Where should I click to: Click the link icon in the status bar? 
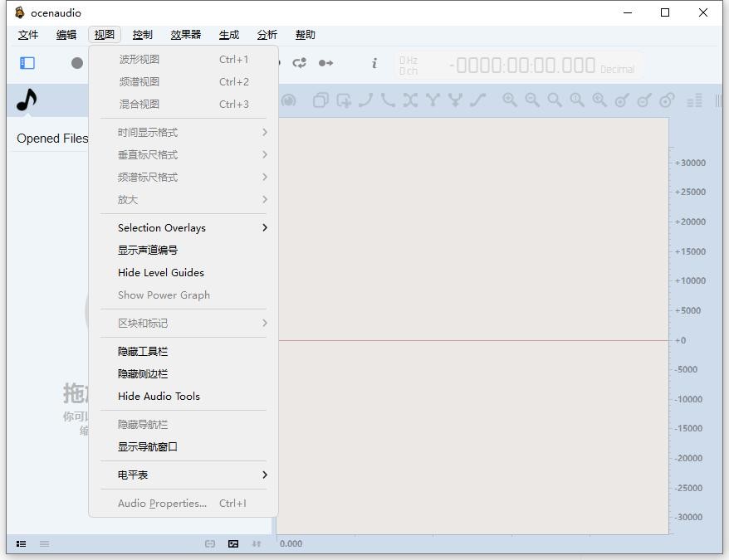tap(210, 543)
